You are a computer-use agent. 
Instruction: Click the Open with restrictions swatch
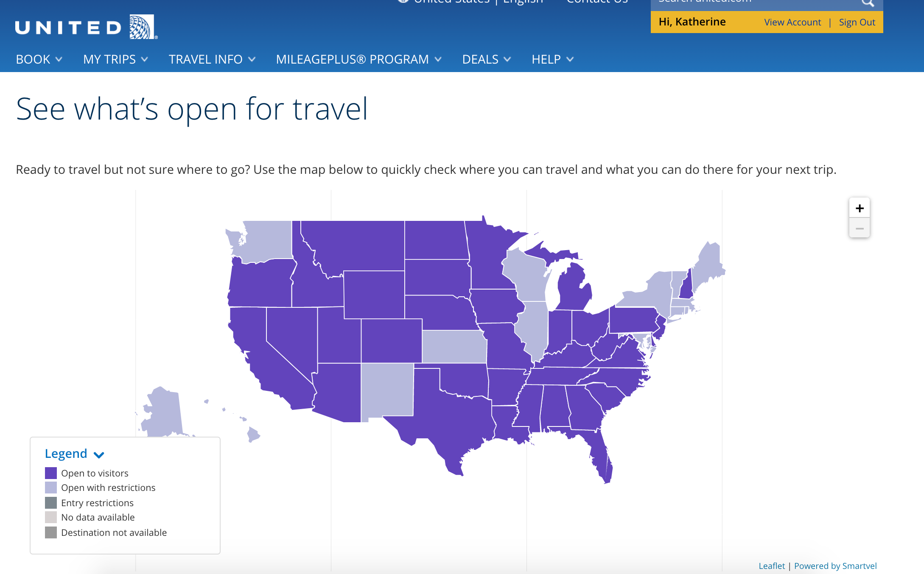point(51,488)
